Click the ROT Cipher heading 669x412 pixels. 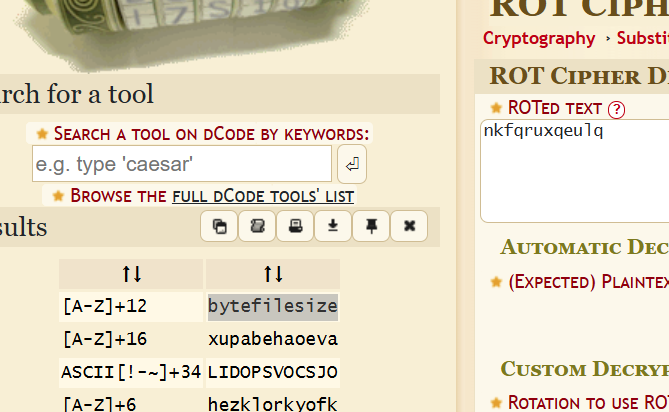coord(579,9)
